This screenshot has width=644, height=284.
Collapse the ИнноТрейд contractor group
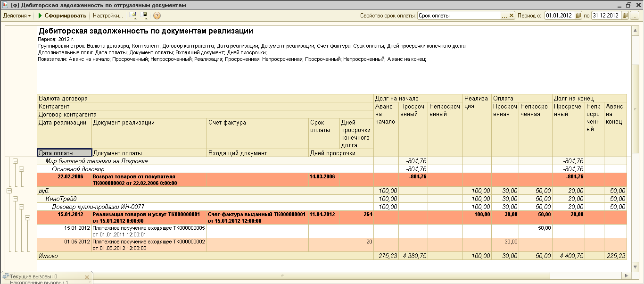click(15, 199)
